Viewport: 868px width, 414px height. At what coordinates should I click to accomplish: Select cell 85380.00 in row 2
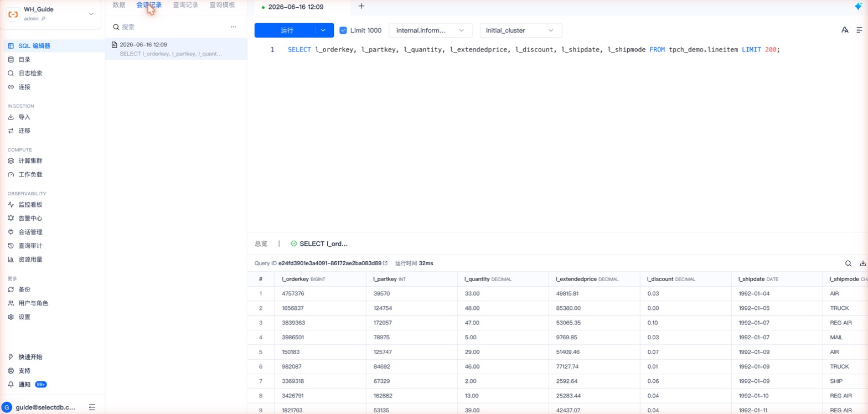pos(594,308)
